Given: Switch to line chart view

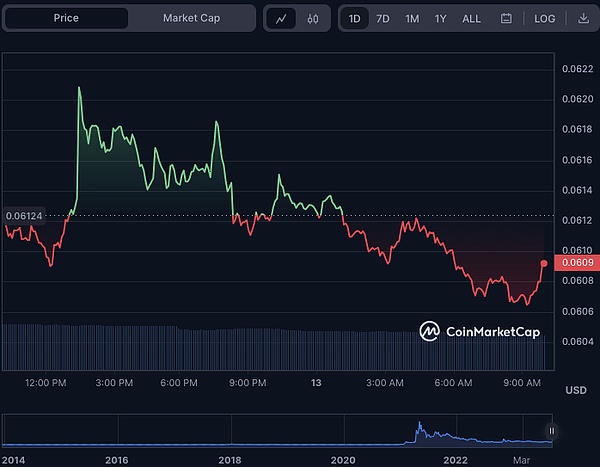Looking at the screenshot, I should coord(281,18).
